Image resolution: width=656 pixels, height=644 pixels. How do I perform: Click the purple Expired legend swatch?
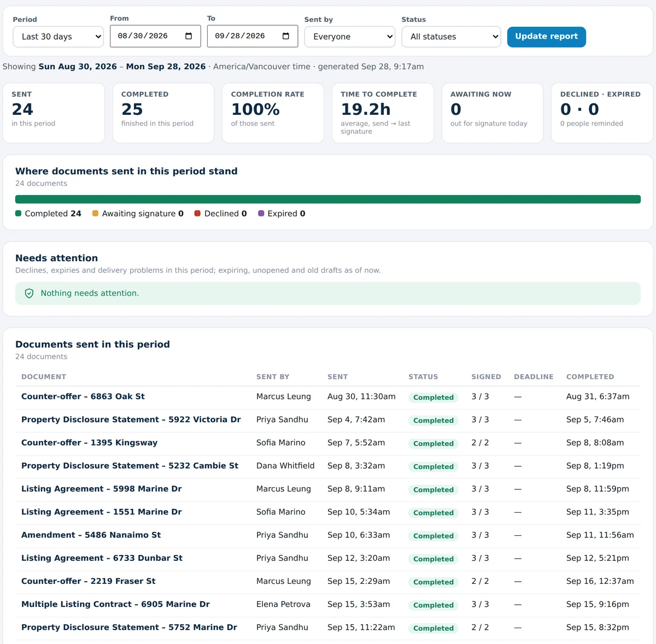[x=261, y=214]
